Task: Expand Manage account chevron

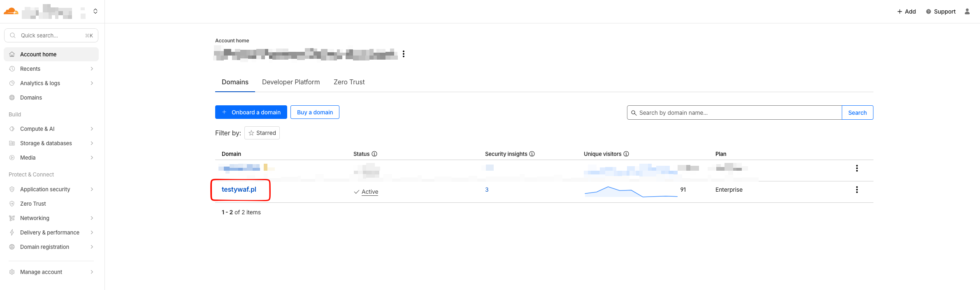Action: pyautogui.click(x=92, y=272)
